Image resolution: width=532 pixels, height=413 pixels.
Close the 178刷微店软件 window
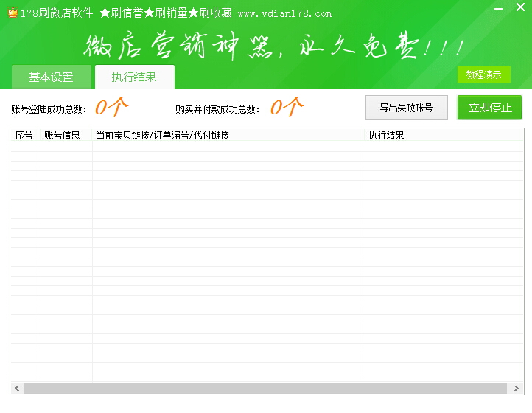[520, 7]
